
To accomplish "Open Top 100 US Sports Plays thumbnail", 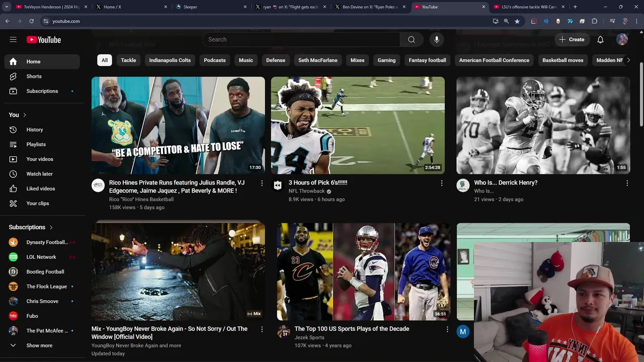I will pyautogui.click(x=364, y=271).
